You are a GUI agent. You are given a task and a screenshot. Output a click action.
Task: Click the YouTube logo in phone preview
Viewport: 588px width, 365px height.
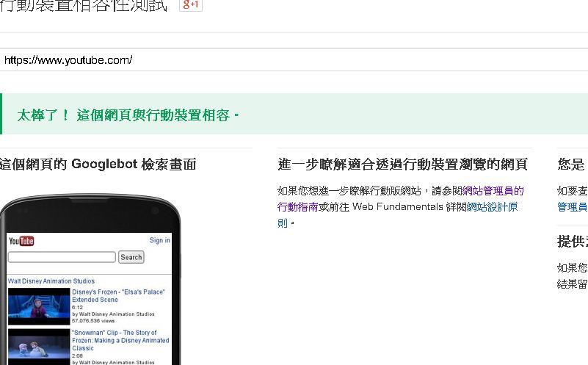point(21,241)
